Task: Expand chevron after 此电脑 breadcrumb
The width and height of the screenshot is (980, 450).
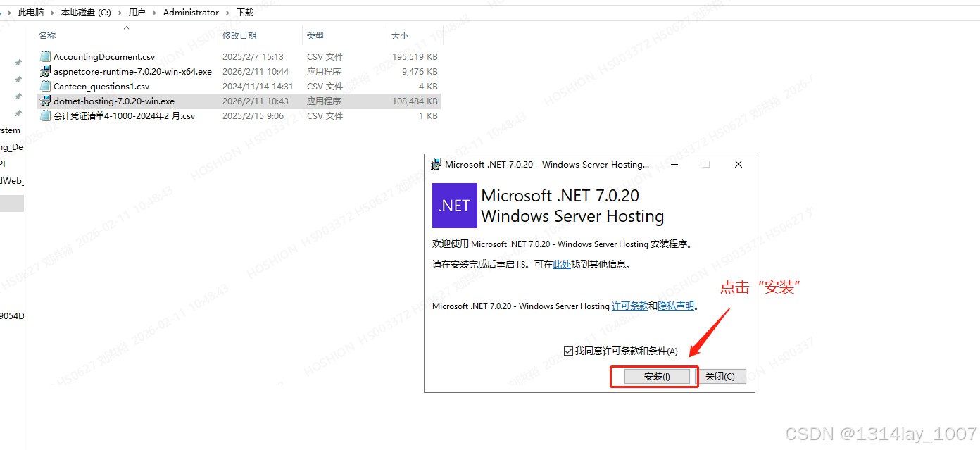Action: tap(53, 13)
